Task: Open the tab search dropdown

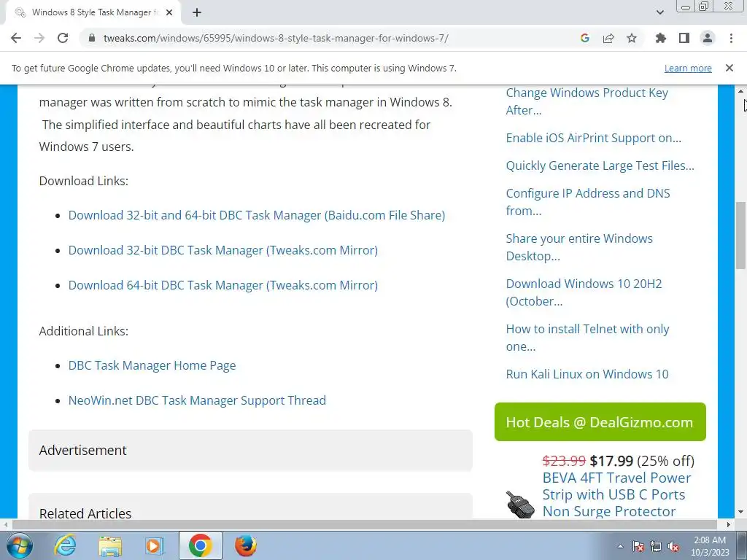Action: pyautogui.click(x=659, y=12)
